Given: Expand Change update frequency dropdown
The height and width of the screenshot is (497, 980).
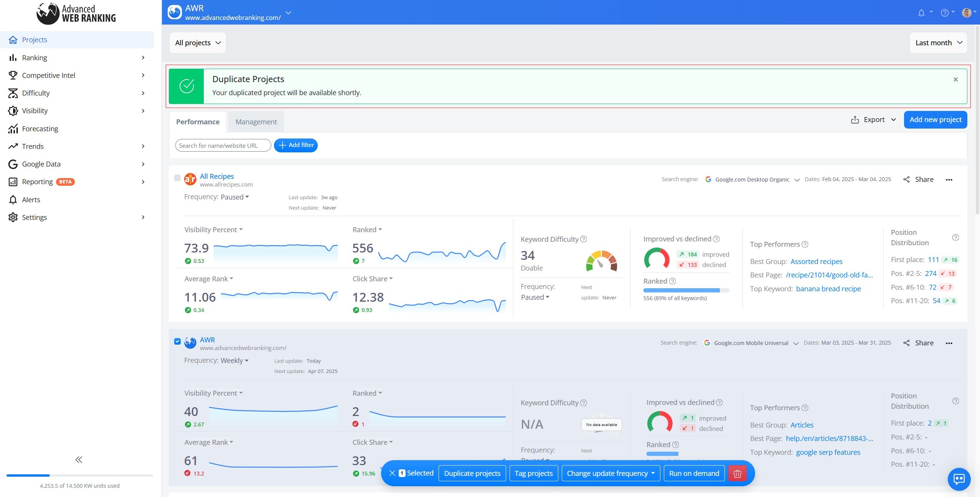Looking at the screenshot, I should pyautogui.click(x=610, y=473).
